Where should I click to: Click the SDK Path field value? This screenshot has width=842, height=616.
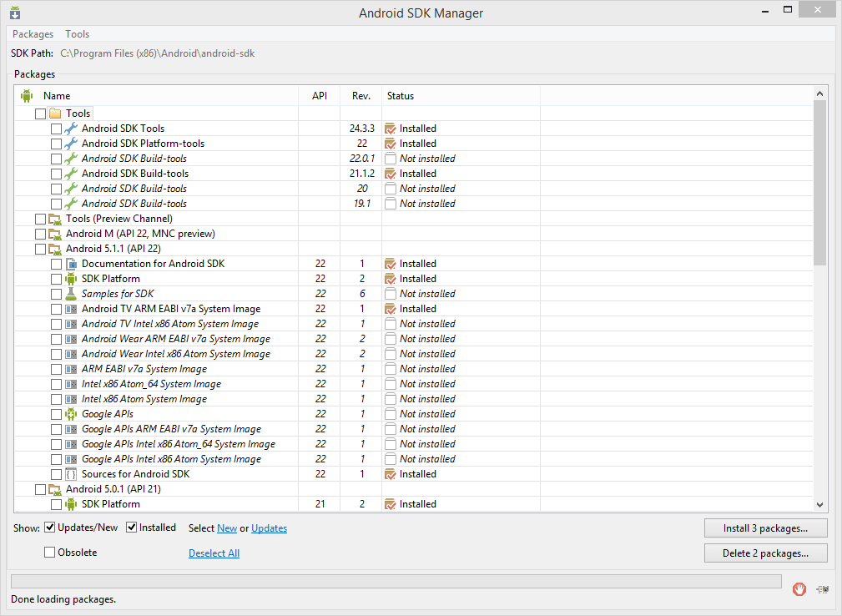pos(158,53)
